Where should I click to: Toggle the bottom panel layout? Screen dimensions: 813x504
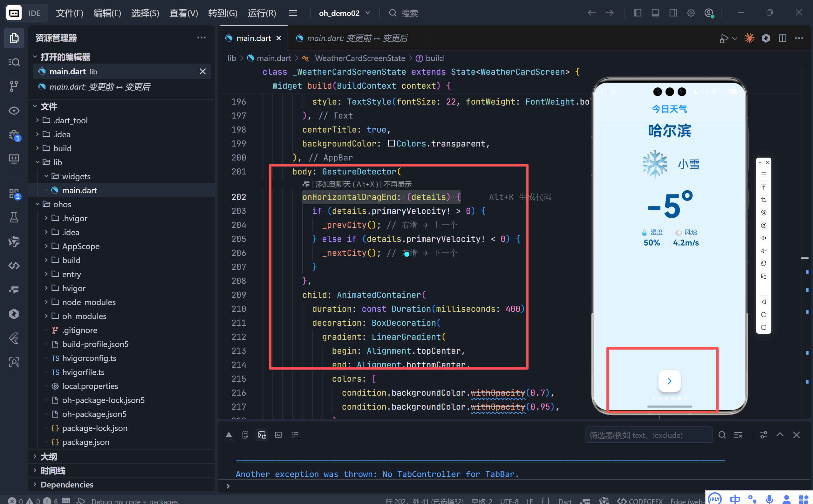pyautogui.click(x=655, y=13)
